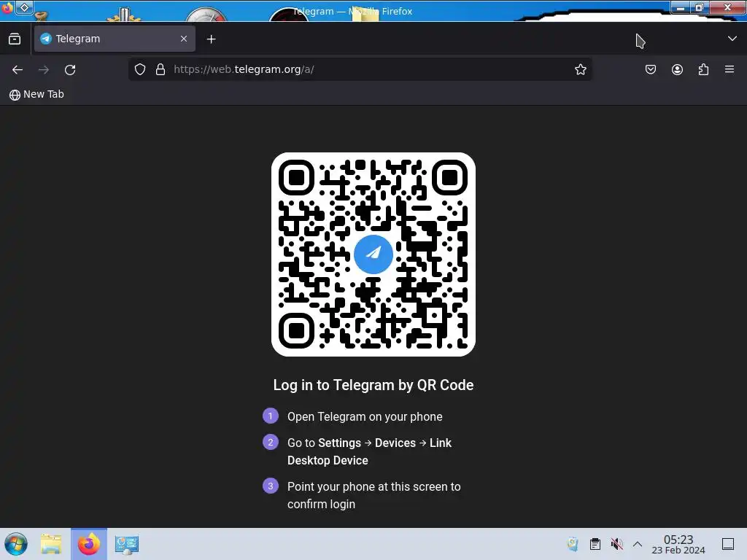The height and width of the screenshot is (560, 747).
Task: Minimize the Firefox window
Action: (x=681, y=7)
